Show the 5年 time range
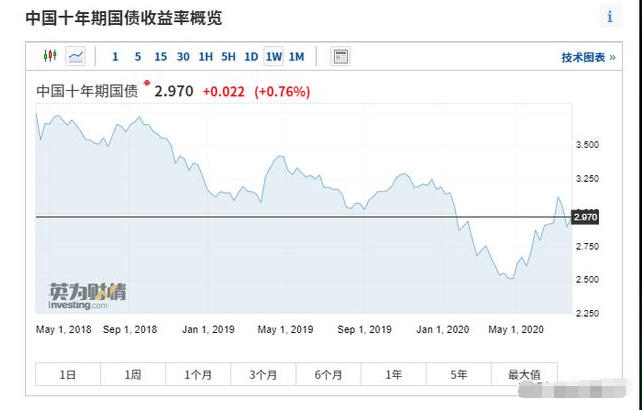The image size is (642, 411). [x=459, y=374]
